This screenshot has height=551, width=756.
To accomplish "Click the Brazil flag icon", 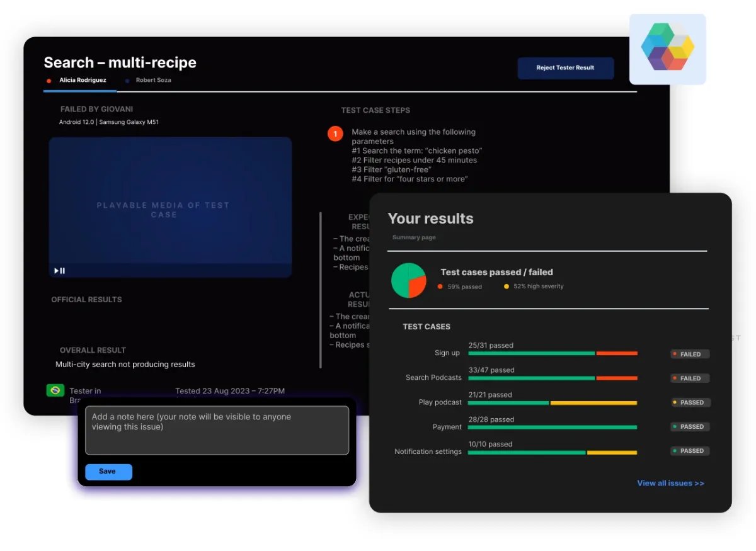I will click(55, 390).
